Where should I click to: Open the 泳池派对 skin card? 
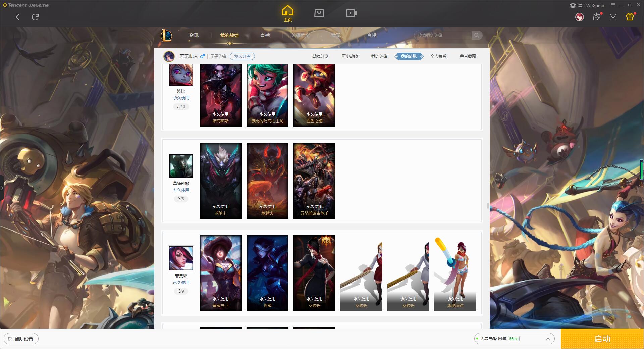pos(455,273)
